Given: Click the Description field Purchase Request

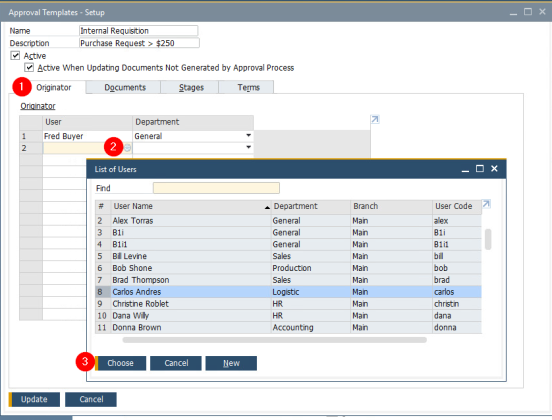Looking at the screenshot, I should tap(139, 43).
